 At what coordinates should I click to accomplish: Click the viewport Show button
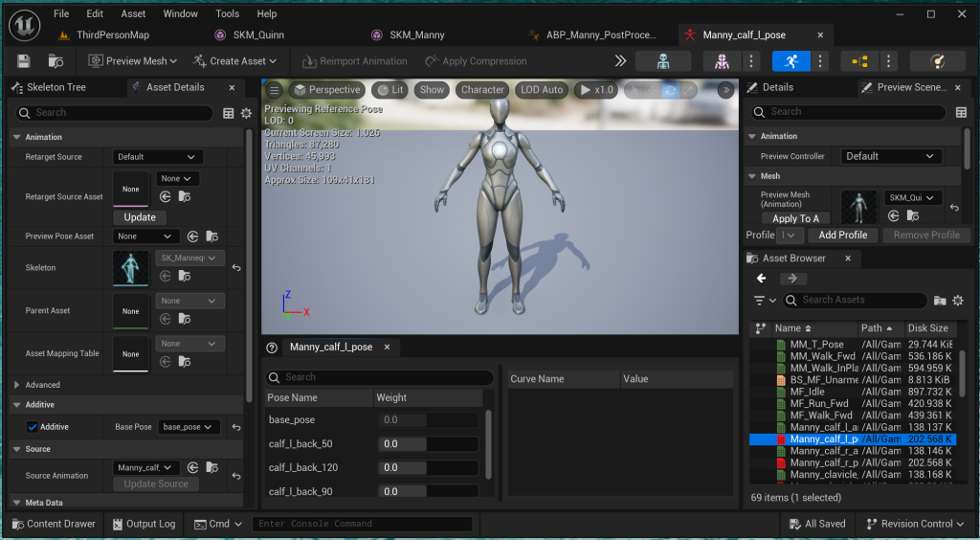click(x=432, y=90)
